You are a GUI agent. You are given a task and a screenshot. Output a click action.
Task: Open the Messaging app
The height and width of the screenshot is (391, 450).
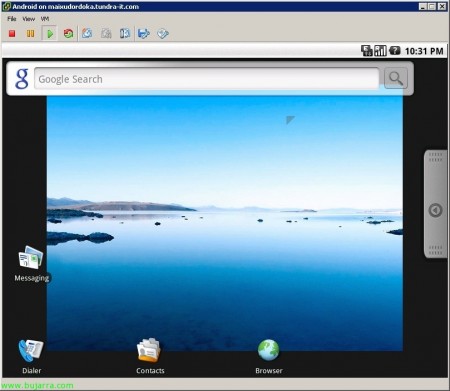tap(31, 264)
